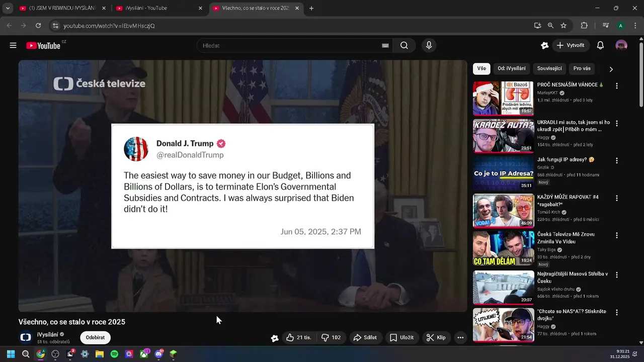Select the Od: iVysílání filter chip
Screen dimensions: 644x362
(512, 68)
